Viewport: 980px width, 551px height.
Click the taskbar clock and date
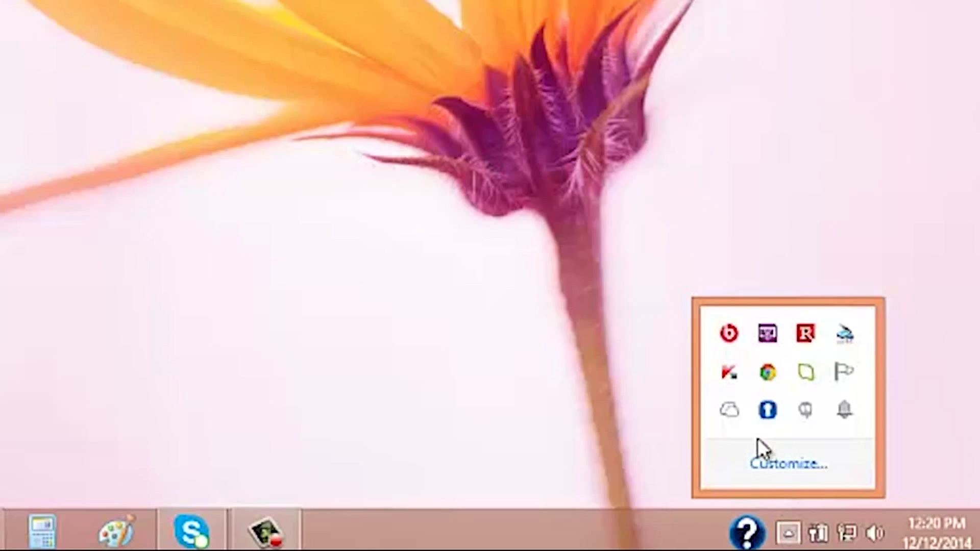[x=937, y=532]
